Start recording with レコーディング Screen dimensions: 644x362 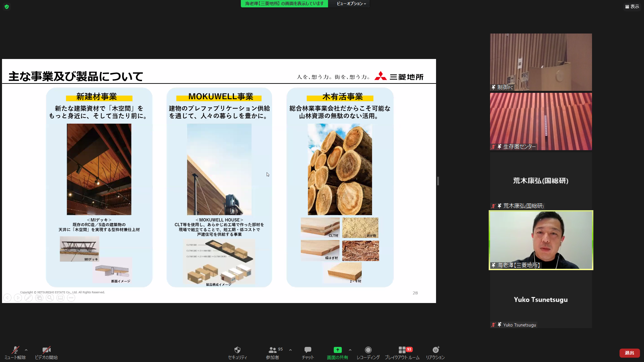pyautogui.click(x=368, y=353)
